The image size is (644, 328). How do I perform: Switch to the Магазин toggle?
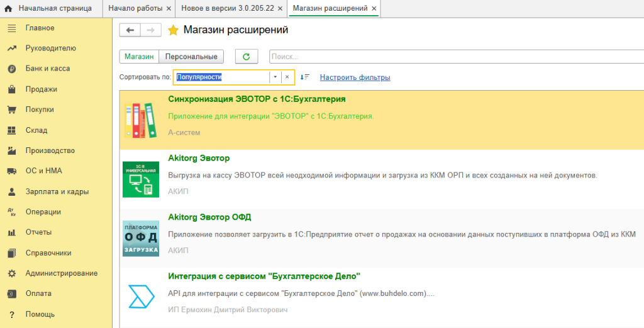pyautogui.click(x=139, y=57)
